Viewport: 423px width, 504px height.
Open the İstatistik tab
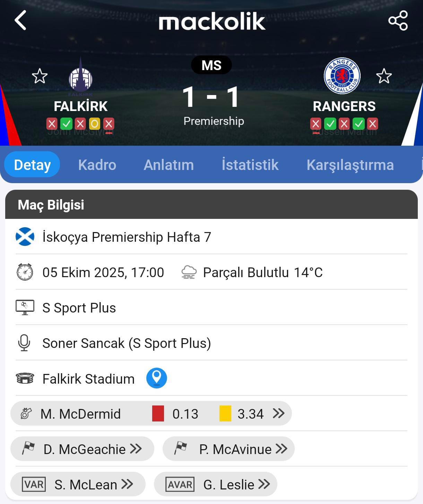(250, 165)
